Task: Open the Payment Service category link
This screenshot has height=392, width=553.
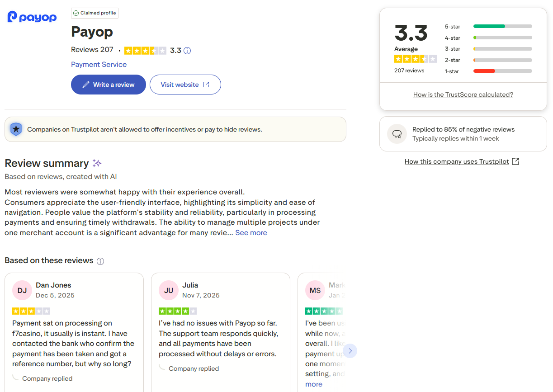Action: point(99,65)
